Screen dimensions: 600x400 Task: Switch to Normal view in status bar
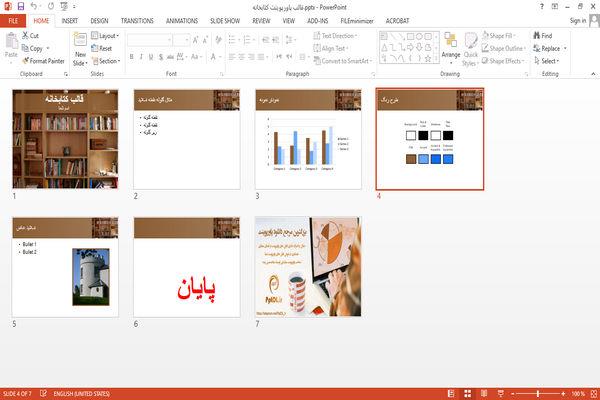(x=451, y=393)
